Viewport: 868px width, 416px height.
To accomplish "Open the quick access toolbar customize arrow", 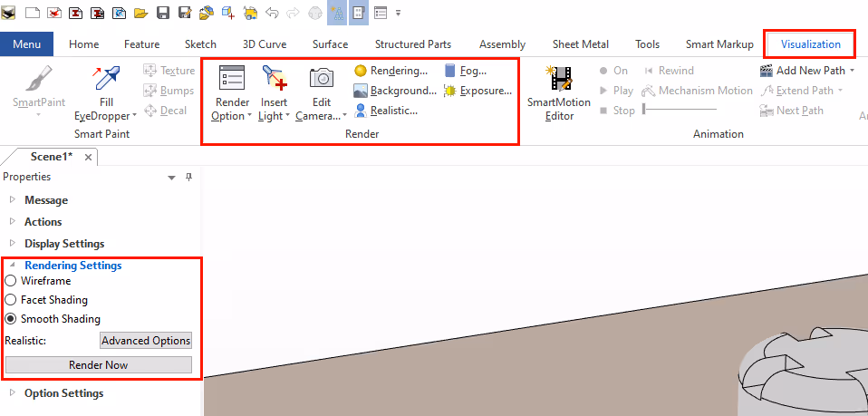I will point(399,13).
